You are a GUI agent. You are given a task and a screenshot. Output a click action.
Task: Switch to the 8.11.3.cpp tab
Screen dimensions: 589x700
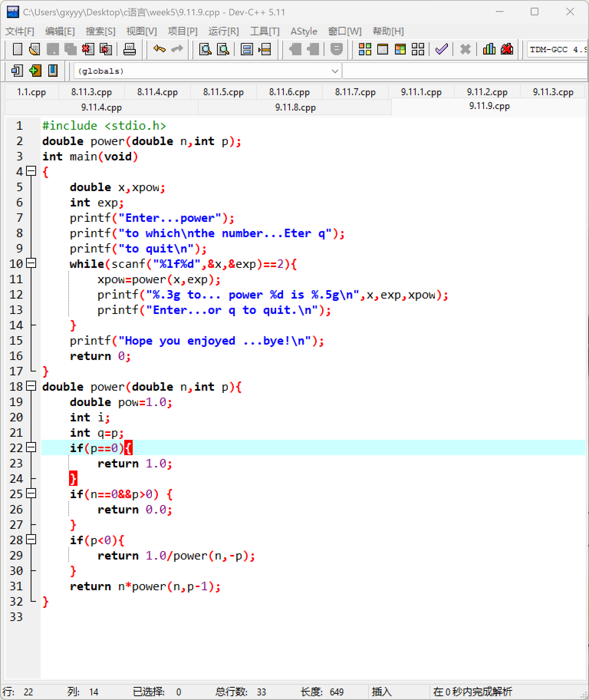click(x=91, y=92)
